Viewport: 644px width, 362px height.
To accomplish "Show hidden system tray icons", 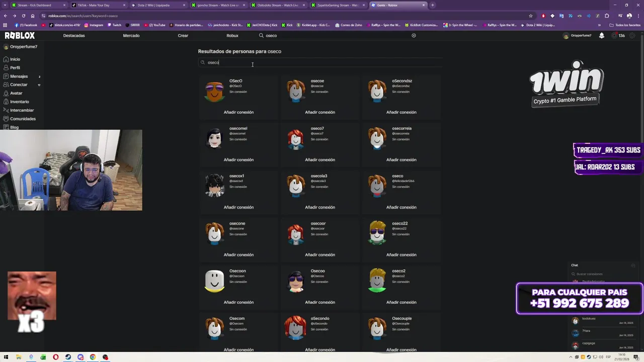I will pos(572,357).
